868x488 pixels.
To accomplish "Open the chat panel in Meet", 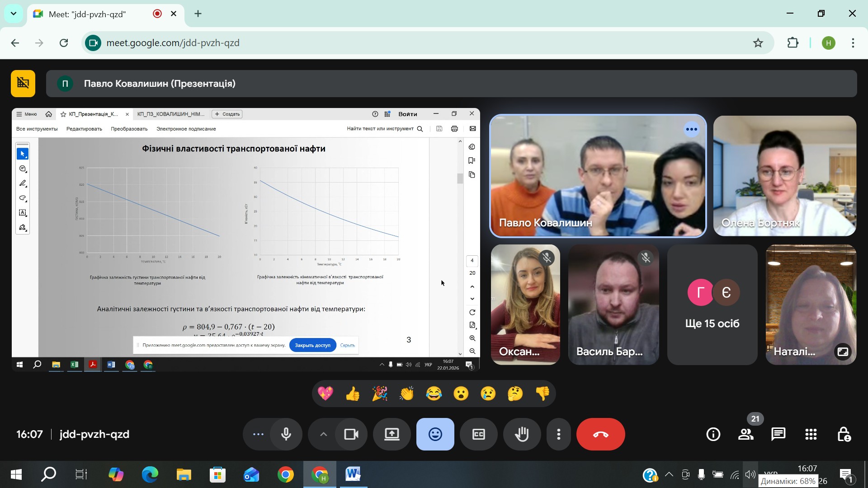I will point(778,434).
